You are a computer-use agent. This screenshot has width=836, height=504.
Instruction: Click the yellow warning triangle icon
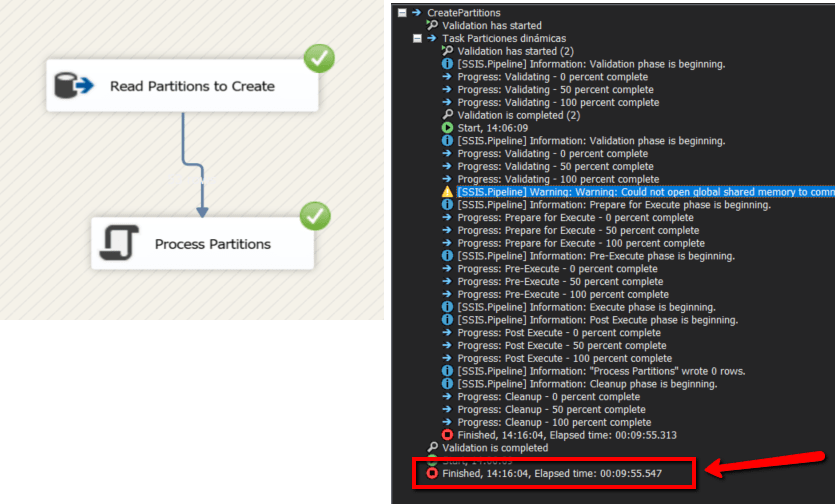pyautogui.click(x=447, y=192)
